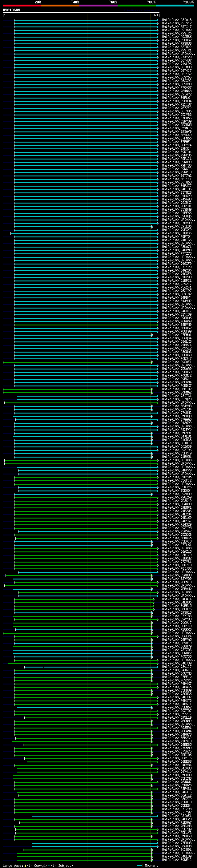The height and width of the screenshot is (868, 197).
Task: Pick label UniRef100_B7GAA5
Action: pos(176,419)
